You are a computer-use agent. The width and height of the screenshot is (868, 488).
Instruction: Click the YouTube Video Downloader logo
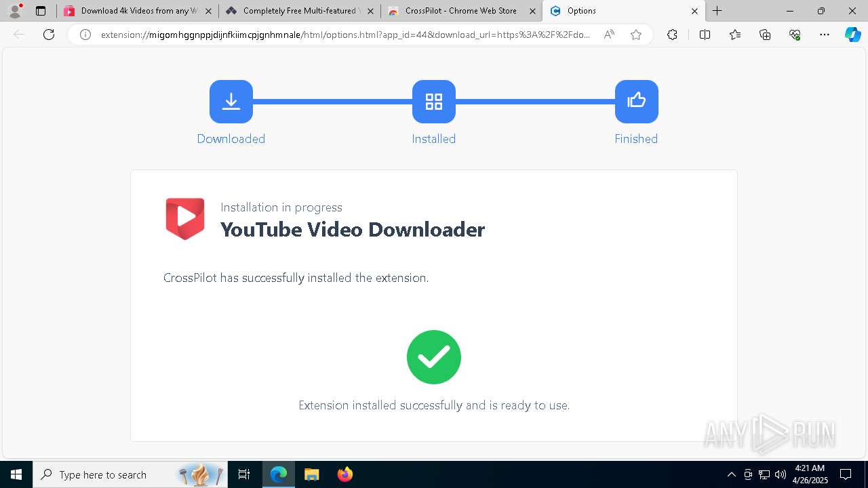[x=185, y=219]
